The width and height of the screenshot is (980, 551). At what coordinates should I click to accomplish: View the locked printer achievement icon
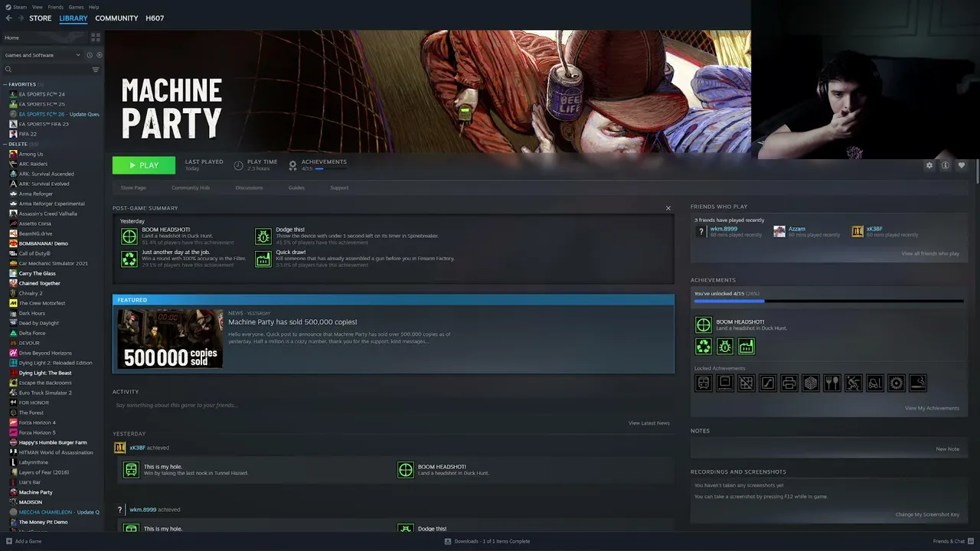789,383
